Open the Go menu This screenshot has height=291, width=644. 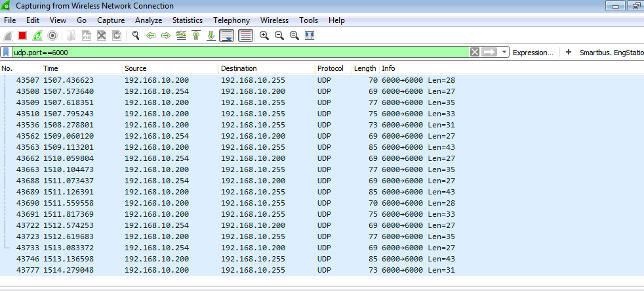coord(82,20)
